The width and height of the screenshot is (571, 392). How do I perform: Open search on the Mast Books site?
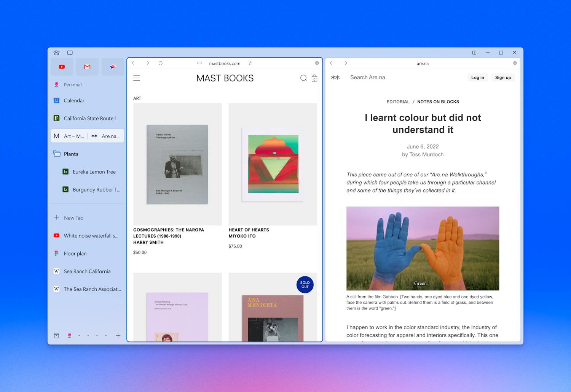303,78
